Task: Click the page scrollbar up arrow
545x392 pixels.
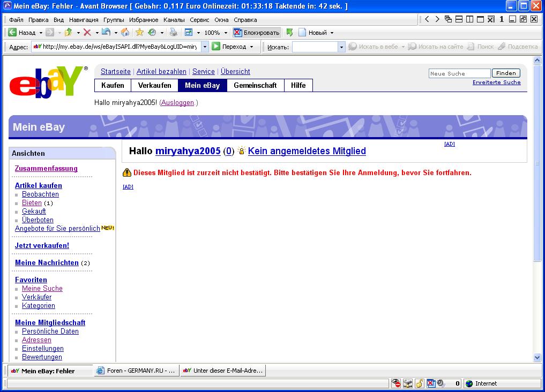Action: (537, 60)
